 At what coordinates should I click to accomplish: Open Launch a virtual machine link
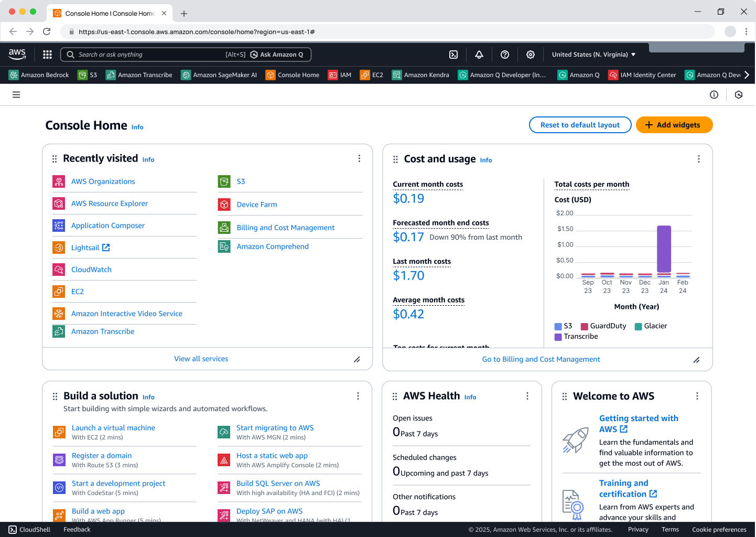pyautogui.click(x=113, y=428)
